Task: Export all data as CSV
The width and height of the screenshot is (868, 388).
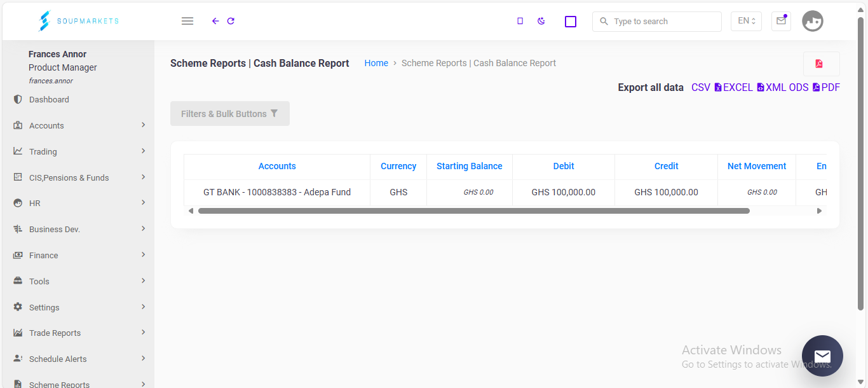Action: (x=701, y=87)
